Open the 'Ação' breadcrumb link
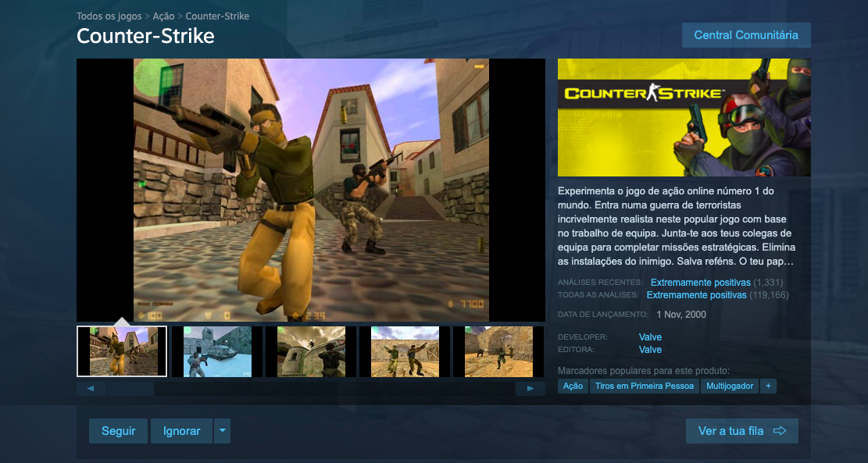The image size is (868, 463). point(164,16)
